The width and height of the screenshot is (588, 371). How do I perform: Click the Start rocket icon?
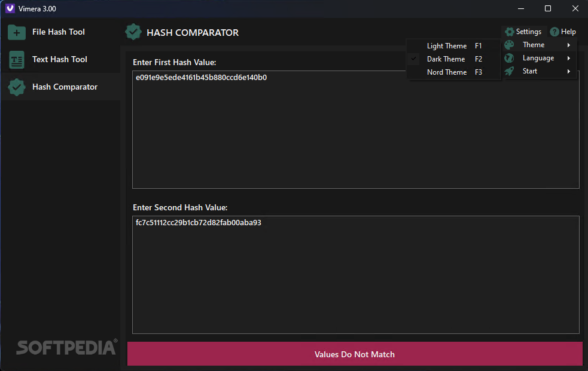tap(509, 71)
